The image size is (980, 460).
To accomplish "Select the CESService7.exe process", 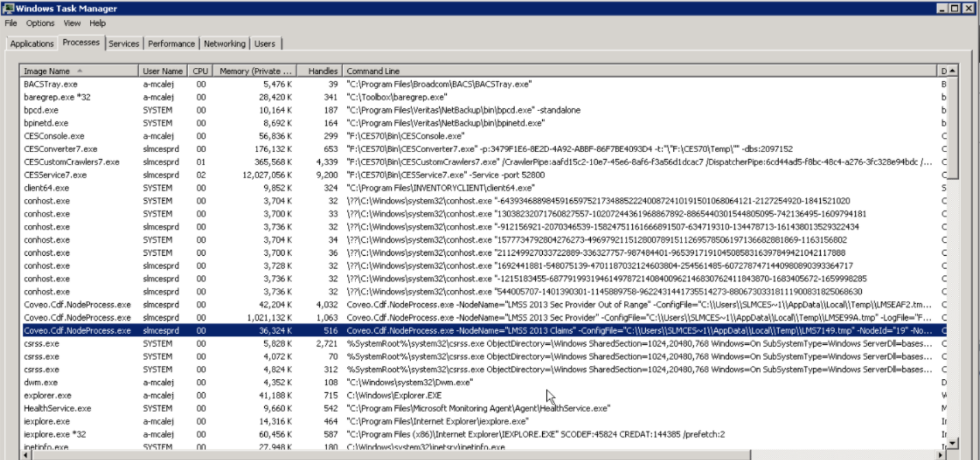I will 484,175.
